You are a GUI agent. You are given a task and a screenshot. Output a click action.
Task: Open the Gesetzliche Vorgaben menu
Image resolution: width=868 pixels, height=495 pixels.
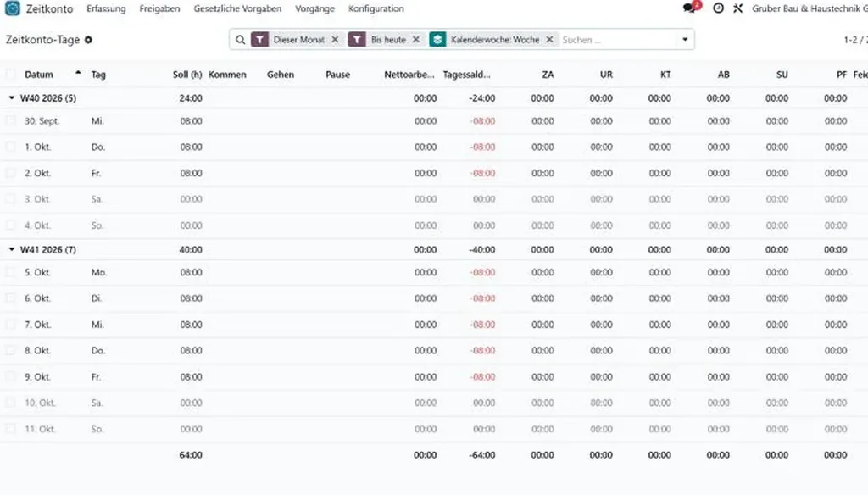[237, 8]
